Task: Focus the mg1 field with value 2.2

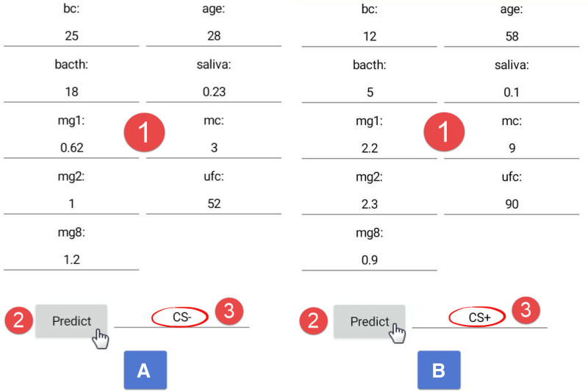Action: pos(370,148)
